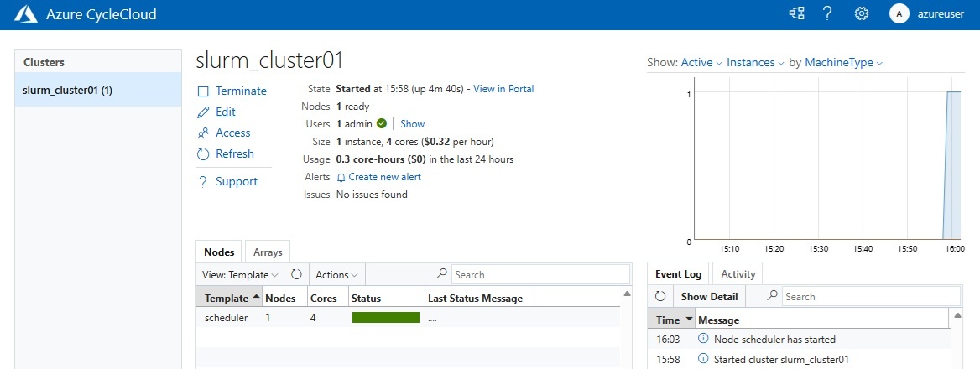Click the Message column header
This screenshot has height=369, width=980.
tap(822, 320)
